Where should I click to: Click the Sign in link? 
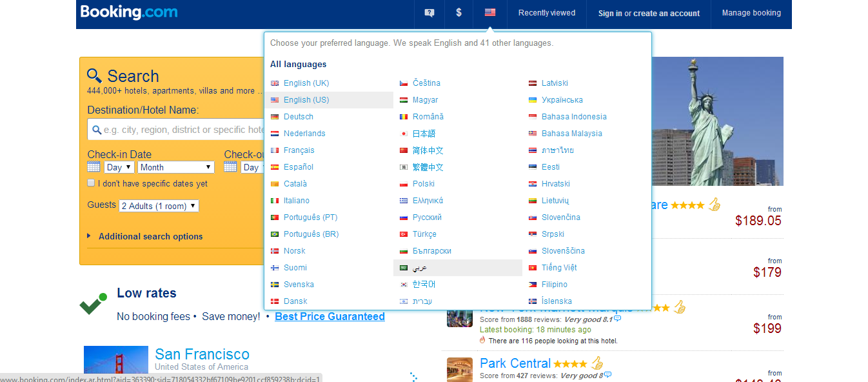coord(610,14)
